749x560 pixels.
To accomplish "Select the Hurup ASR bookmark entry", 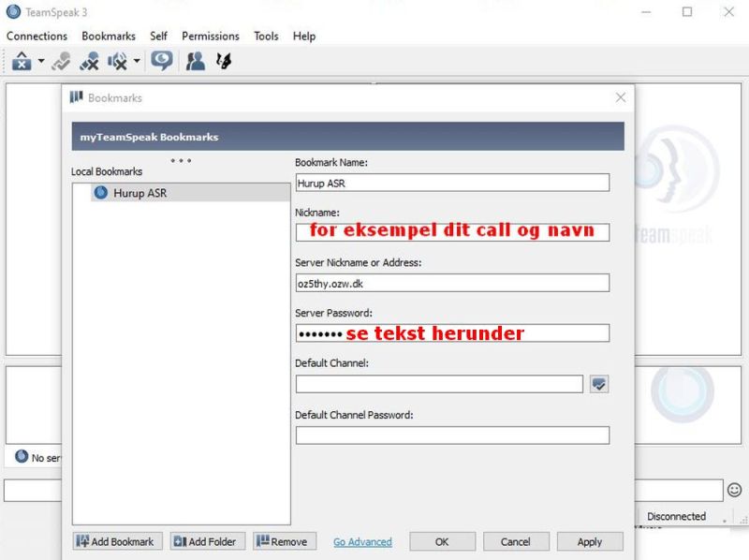I will tap(190, 193).
